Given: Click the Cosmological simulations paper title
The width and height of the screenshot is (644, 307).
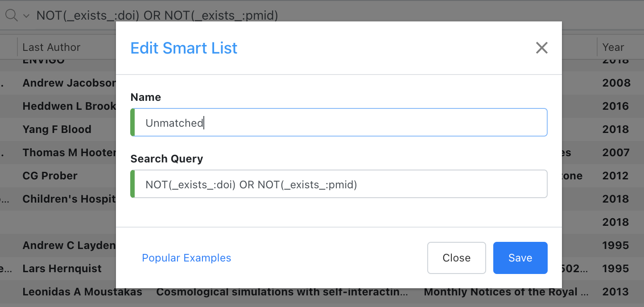Looking at the screenshot, I should (x=282, y=291).
